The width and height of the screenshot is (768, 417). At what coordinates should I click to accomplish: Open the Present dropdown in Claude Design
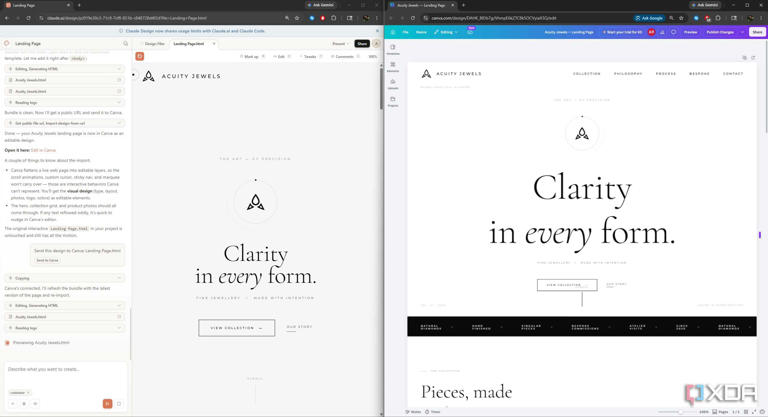pyautogui.click(x=340, y=44)
